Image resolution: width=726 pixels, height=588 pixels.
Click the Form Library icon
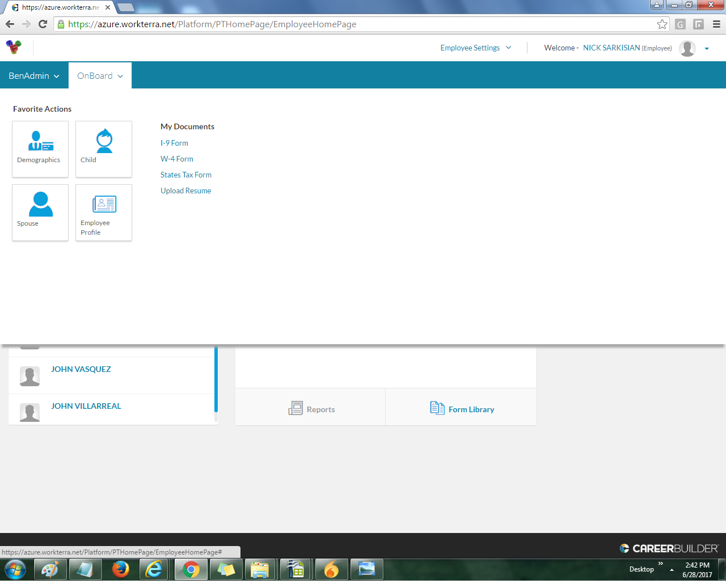[437, 408]
